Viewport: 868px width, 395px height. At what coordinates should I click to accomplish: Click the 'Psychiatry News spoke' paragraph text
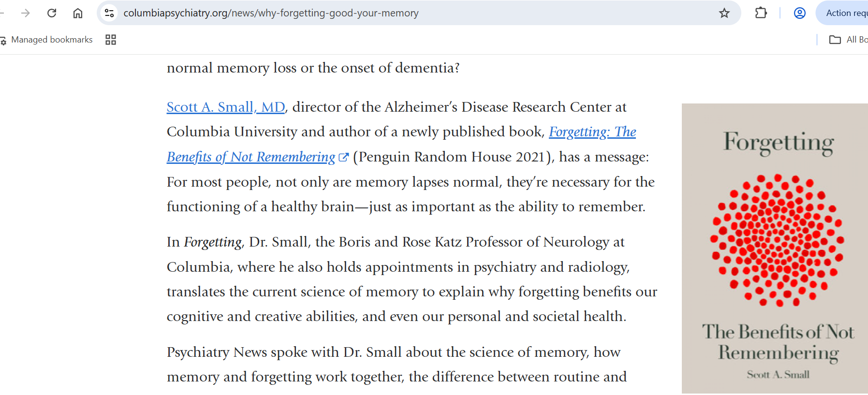point(393,352)
